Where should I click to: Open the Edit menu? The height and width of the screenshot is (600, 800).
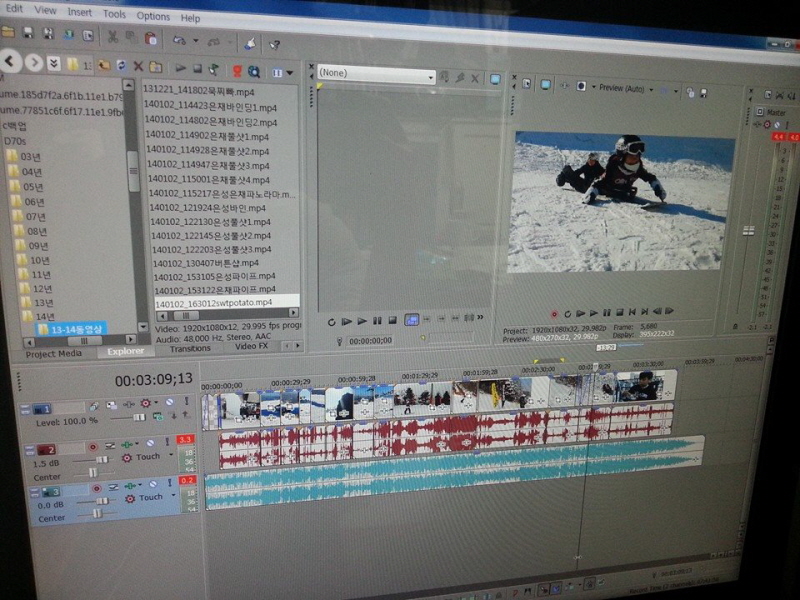(14, 8)
